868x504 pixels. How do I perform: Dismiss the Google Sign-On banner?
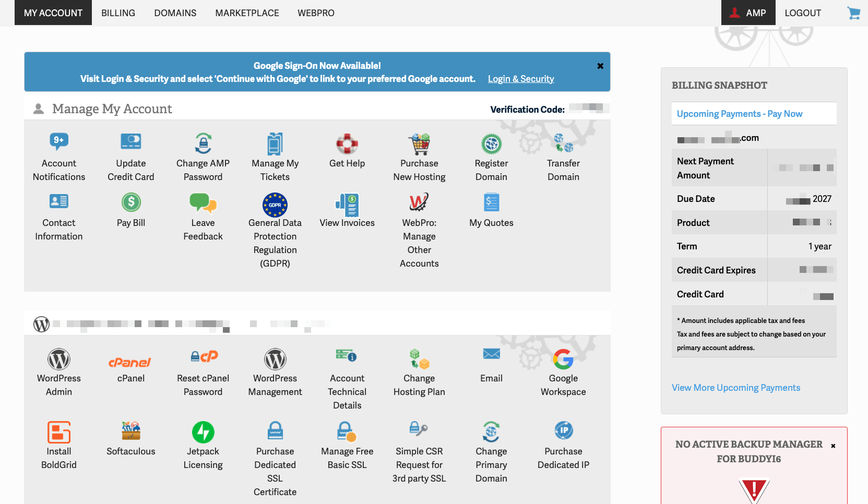pos(600,66)
